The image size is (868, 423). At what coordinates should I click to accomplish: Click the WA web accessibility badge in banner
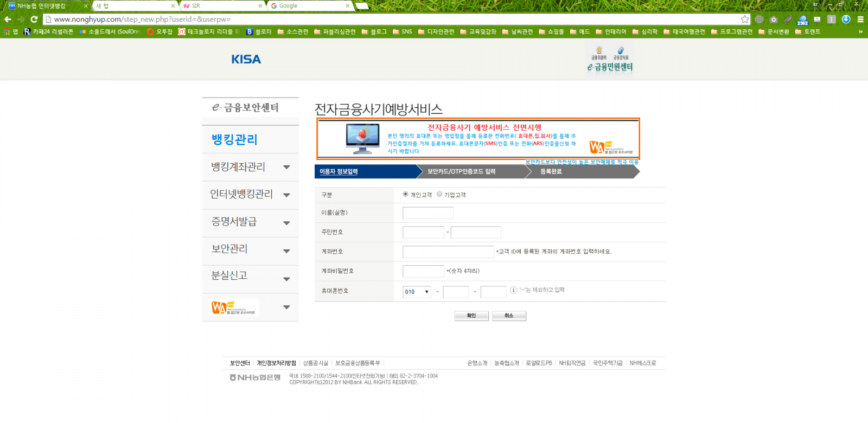(x=611, y=147)
